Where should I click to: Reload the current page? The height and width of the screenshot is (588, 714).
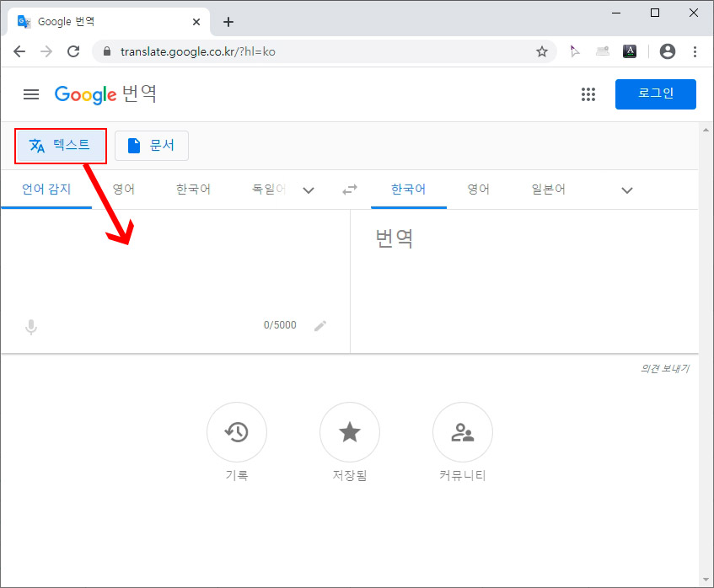pos(73,51)
